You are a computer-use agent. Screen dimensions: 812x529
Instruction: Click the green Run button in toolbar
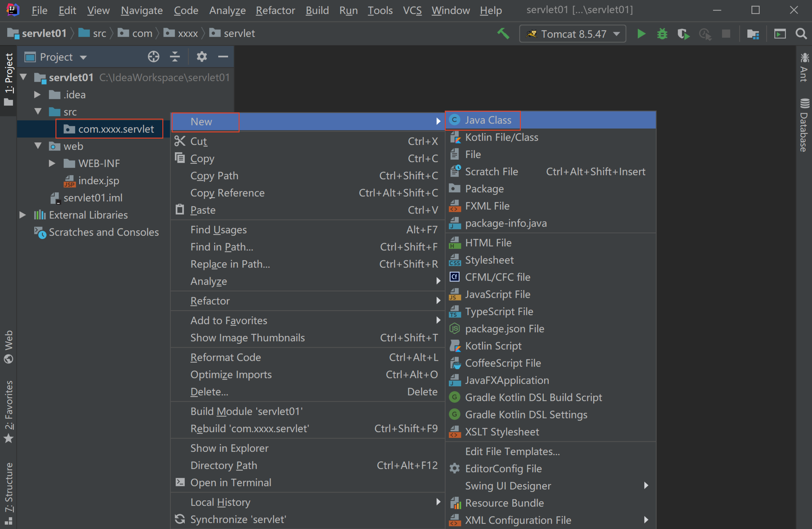(x=641, y=34)
